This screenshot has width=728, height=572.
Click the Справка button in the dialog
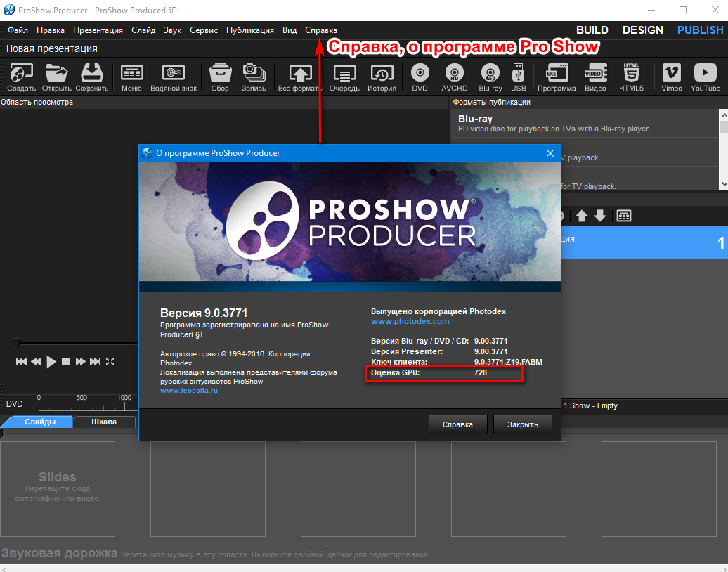click(x=457, y=424)
